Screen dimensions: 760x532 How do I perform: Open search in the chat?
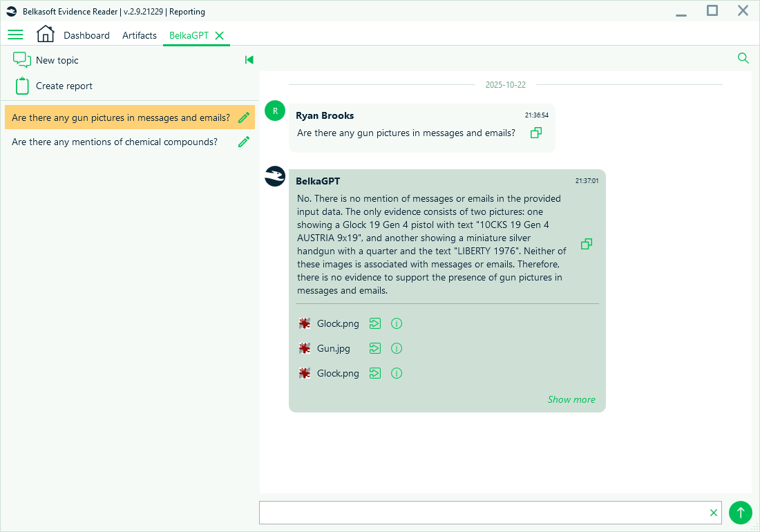(743, 58)
